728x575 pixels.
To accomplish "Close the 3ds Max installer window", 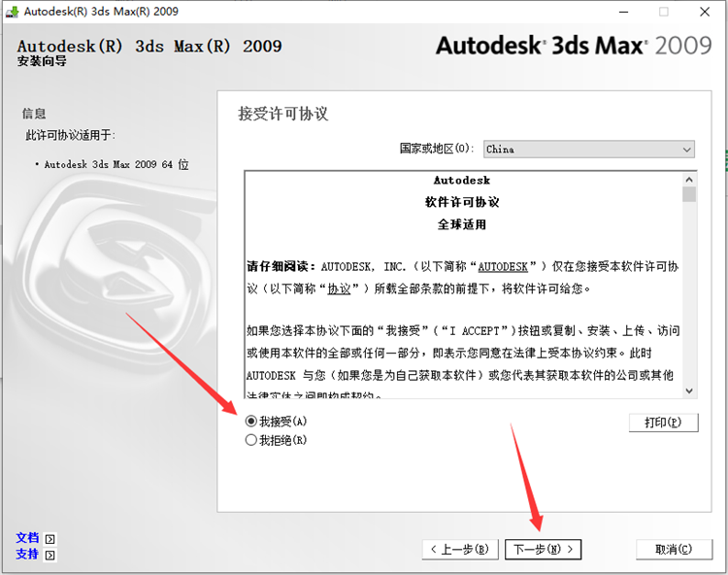I will tap(705, 12).
